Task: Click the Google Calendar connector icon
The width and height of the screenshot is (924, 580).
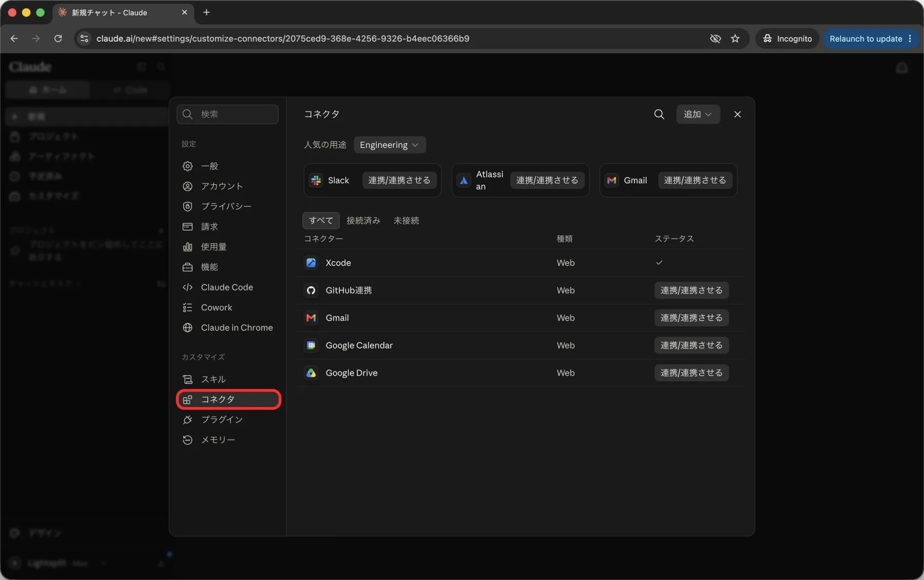Action: coord(311,345)
